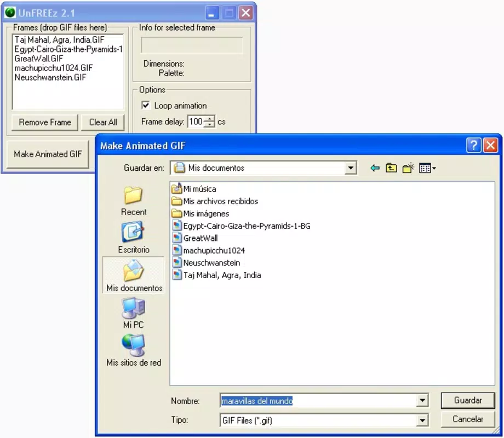The image size is (504, 438).
Task: Select Neuschwanstein.GIF frame in UnFREEz list
Action: (x=68, y=77)
